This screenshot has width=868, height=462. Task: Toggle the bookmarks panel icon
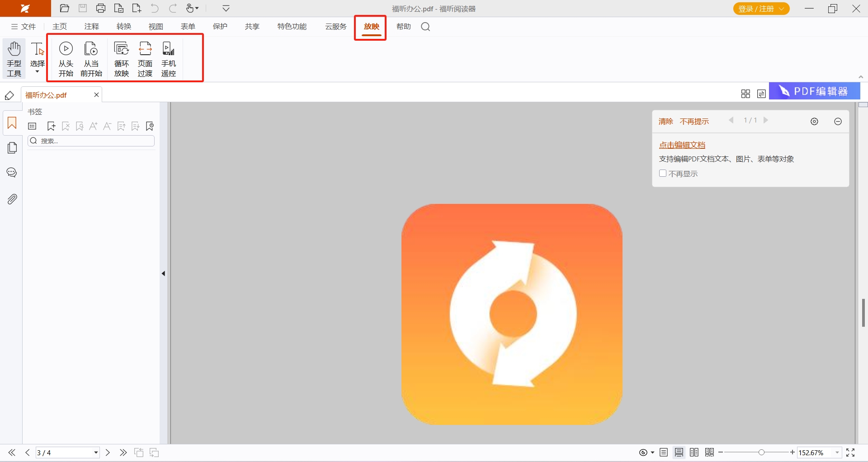(12, 123)
